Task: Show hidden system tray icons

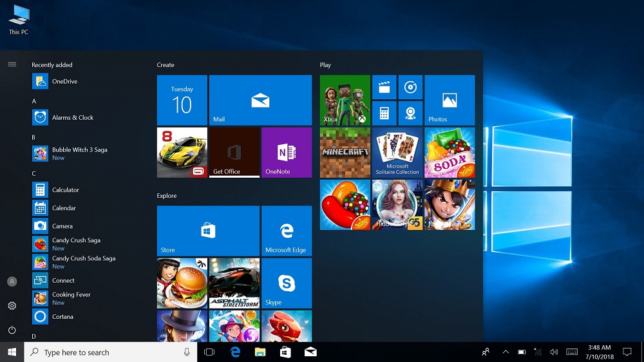Action: point(506,352)
